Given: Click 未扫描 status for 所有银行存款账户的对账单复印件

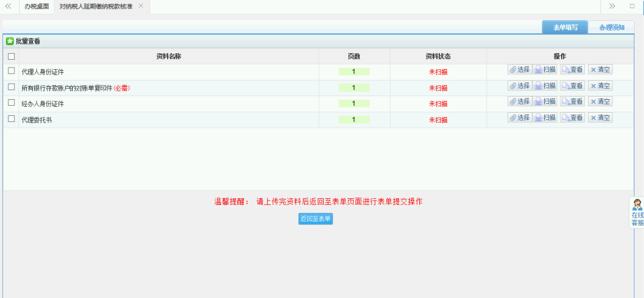Looking at the screenshot, I should coord(438,88).
